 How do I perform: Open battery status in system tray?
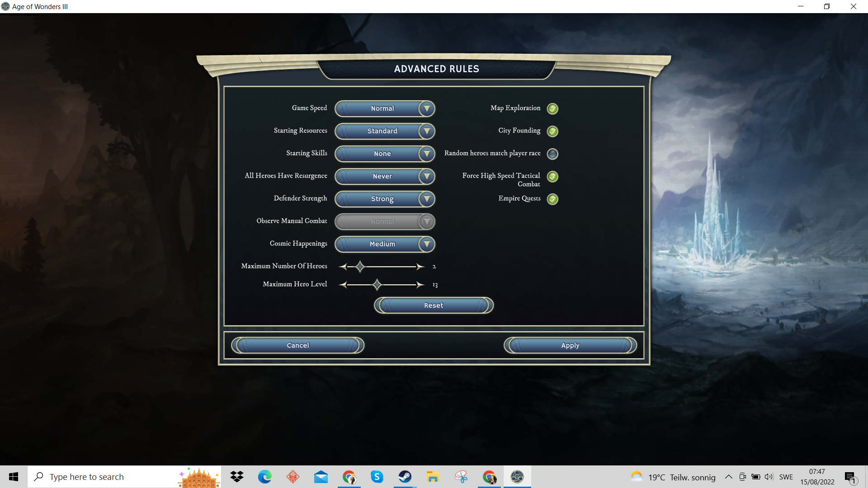pyautogui.click(x=755, y=477)
